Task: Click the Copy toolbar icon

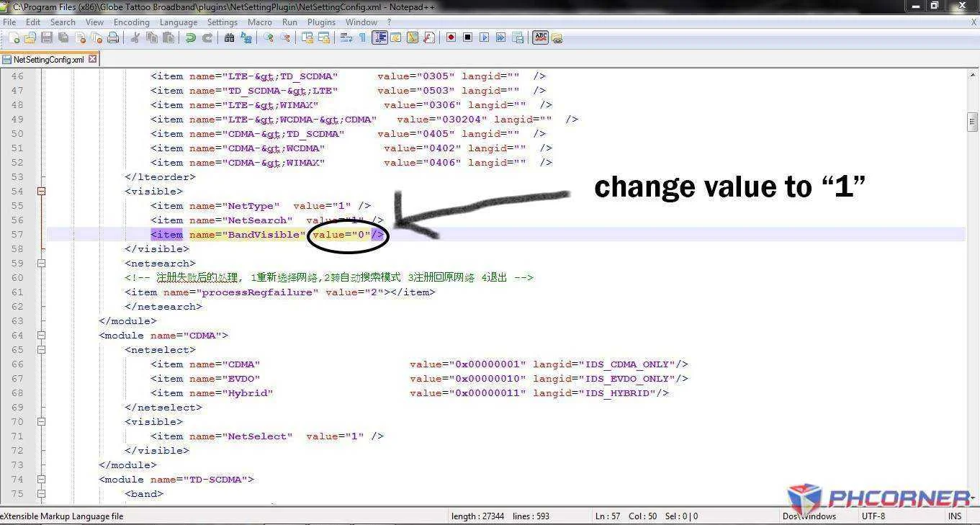Action: (x=151, y=37)
